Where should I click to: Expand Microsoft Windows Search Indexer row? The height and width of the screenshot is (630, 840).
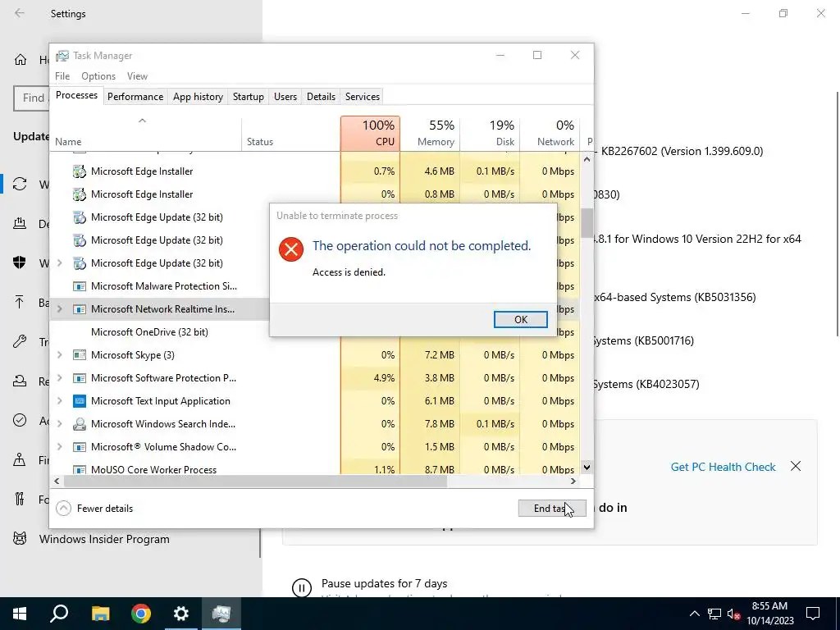[59, 424]
